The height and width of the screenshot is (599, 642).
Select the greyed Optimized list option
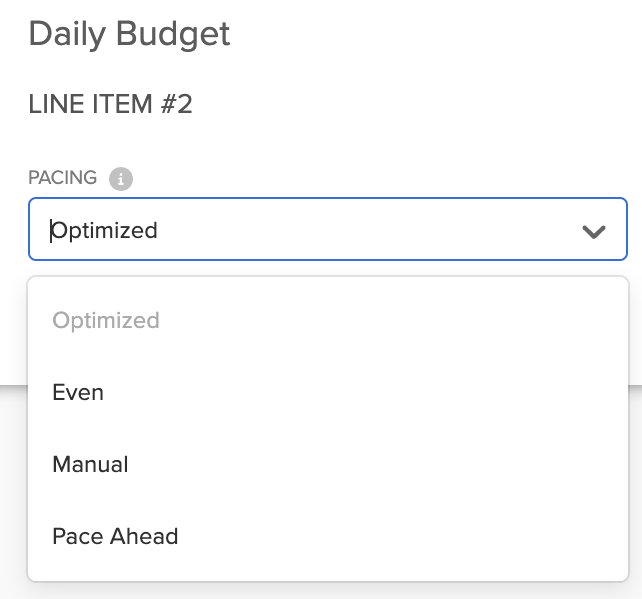click(106, 320)
